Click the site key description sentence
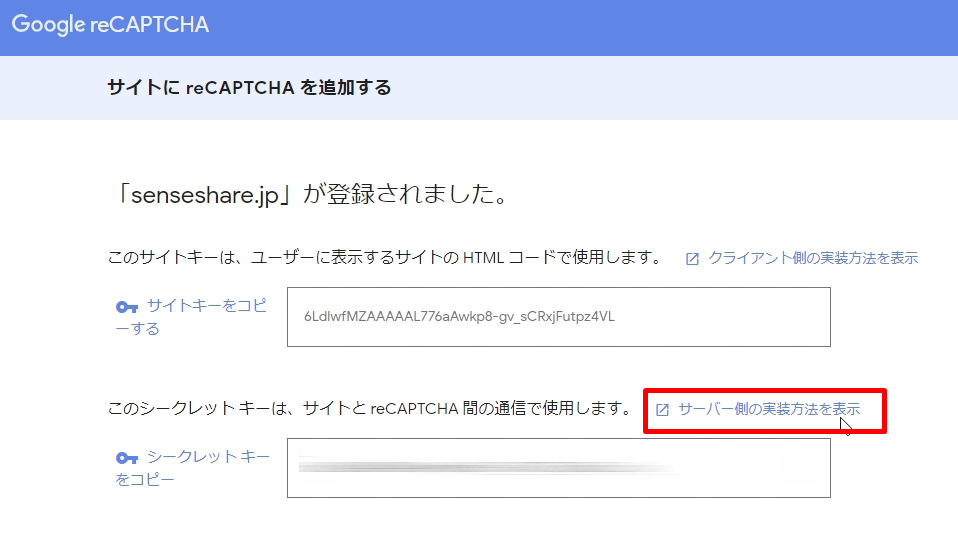Image resolution: width=958 pixels, height=539 pixels. click(x=386, y=257)
